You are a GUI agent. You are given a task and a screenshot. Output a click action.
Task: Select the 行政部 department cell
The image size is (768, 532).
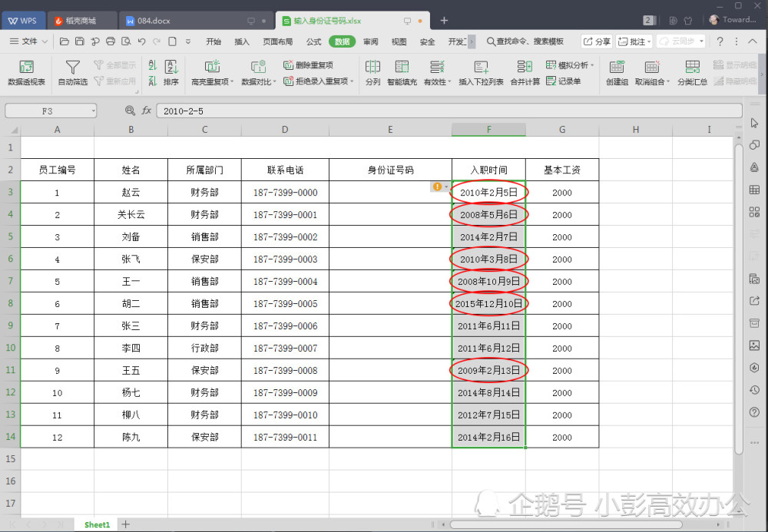click(x=204, y=348)
